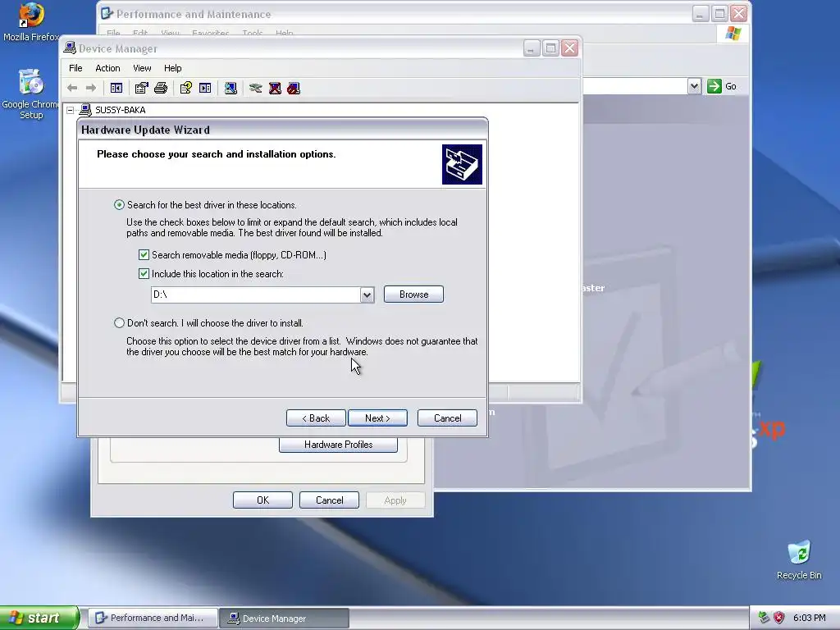This screenshot has height=630, width=840.
Task: Toggle the Show/Hide Console Tree toolbar icon
Action: (116, 88)
